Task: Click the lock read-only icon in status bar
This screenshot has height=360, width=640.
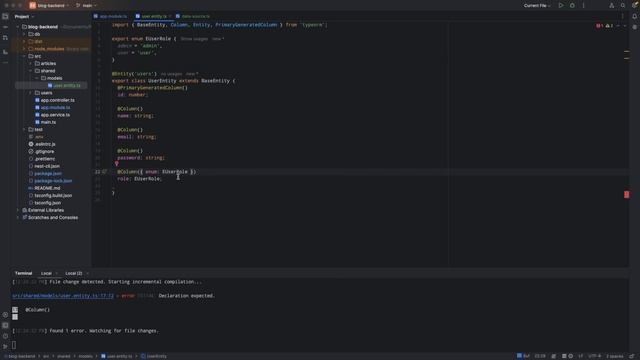Action: [x=632, y=356]
